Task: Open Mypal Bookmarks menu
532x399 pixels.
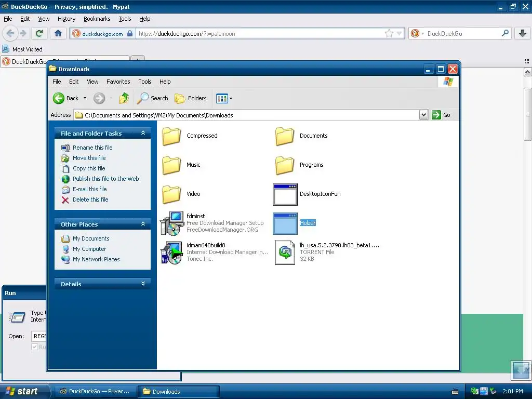Action: [x=97, y=19]
